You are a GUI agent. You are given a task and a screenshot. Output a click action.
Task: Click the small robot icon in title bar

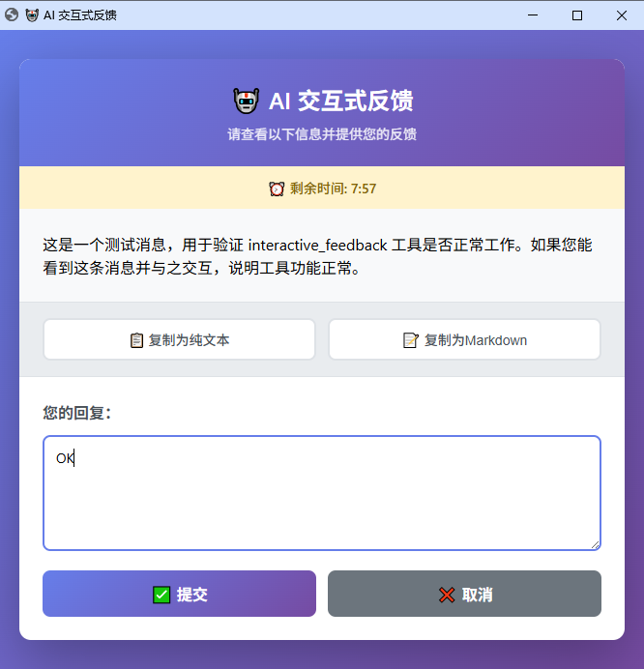32,15
